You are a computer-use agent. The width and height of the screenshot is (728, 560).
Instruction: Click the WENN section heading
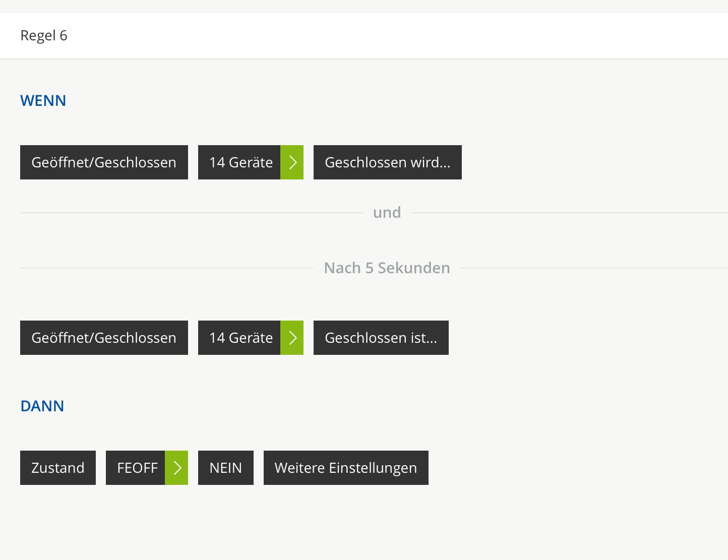click(43, 101)
